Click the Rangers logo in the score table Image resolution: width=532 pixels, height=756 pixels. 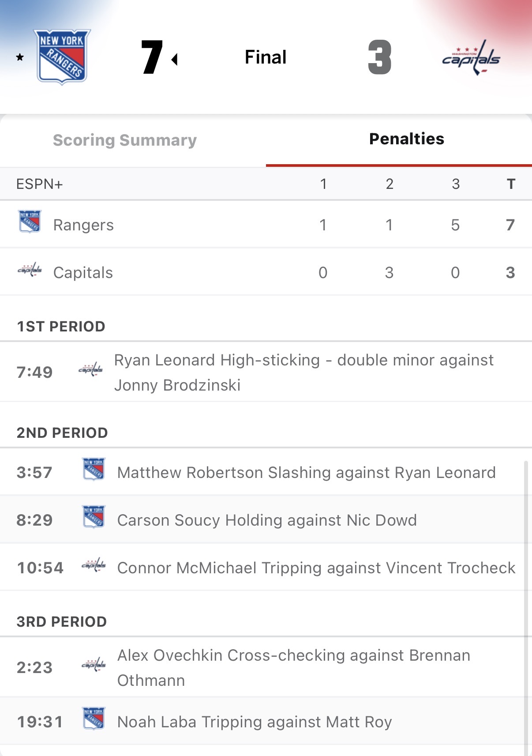tap(30, 221)
